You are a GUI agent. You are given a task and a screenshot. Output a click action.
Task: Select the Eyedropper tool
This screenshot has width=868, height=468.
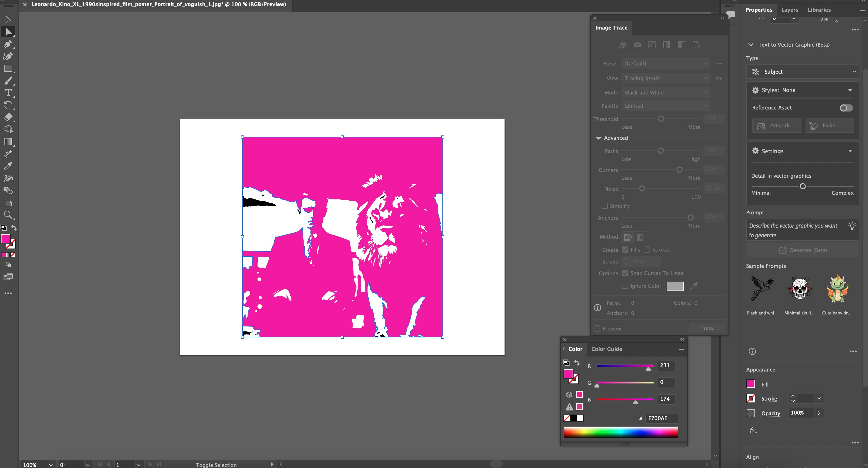8,166
